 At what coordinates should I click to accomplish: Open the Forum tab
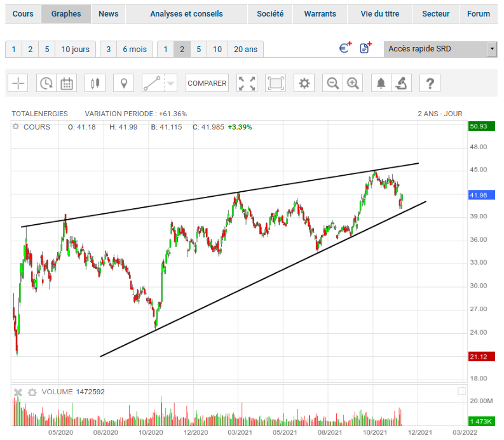479,14
